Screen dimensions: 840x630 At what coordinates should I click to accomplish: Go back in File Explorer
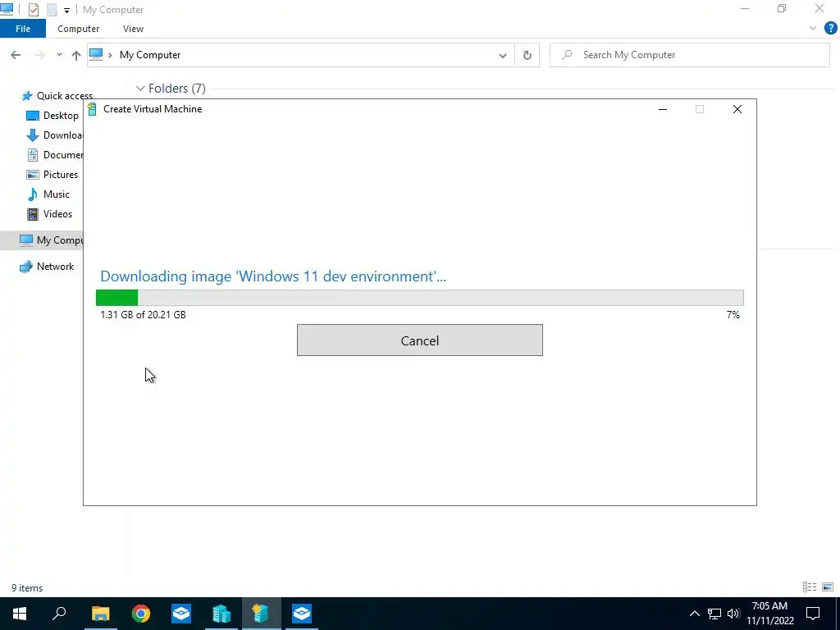(16, 55)
